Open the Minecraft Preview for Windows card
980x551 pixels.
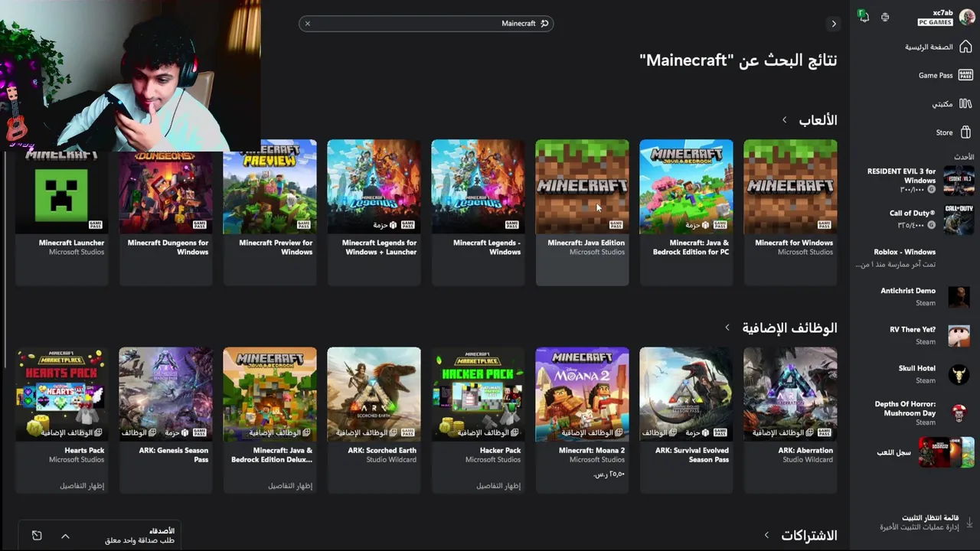tap(269, 212)
